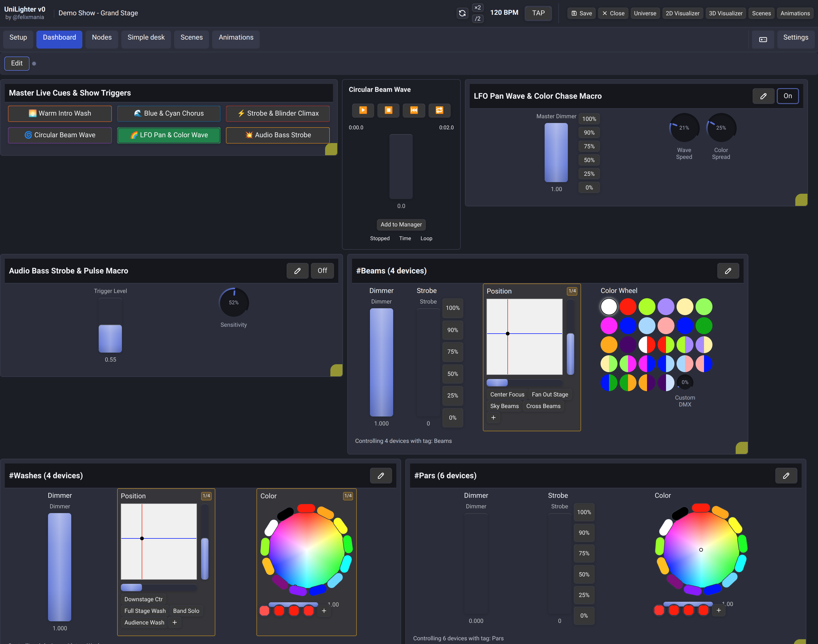
Task: Toggle the LFO Pan & Color Wave cue
Action: (169, 135)
